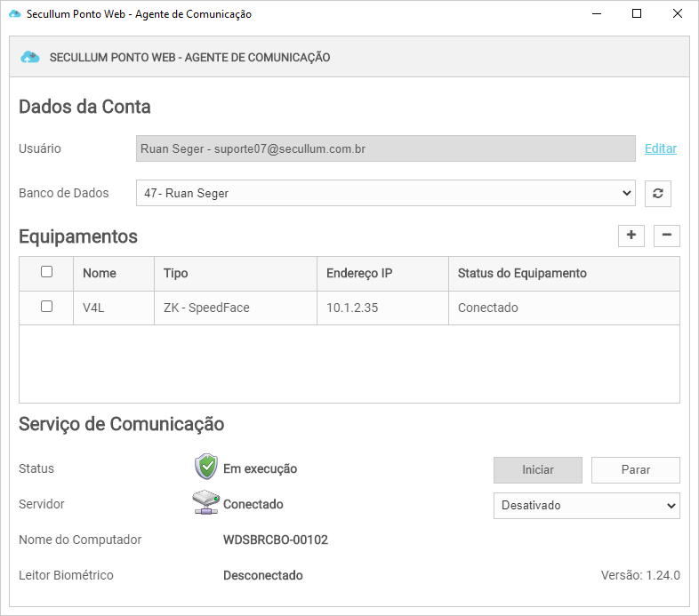Minimize the Secullum Ponto Web window
This screenshot has width=699, height=616.
pos(597,14)
